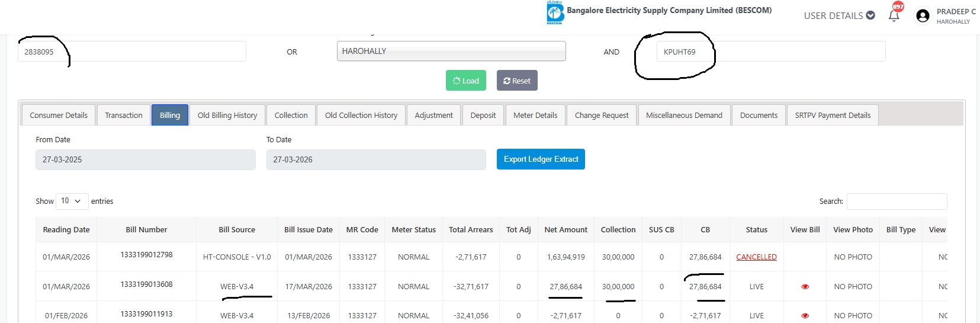Click the Reset button
Viewport: 980px width, 323px height.
[x=517, y=81]
